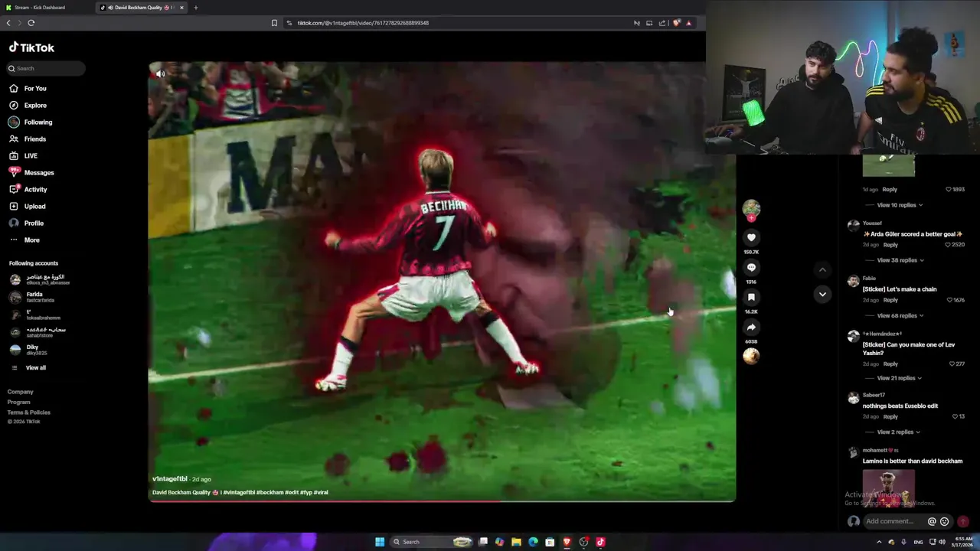980x551 pixels.
Task: Go back in the browser
Action: click(8, 23)
